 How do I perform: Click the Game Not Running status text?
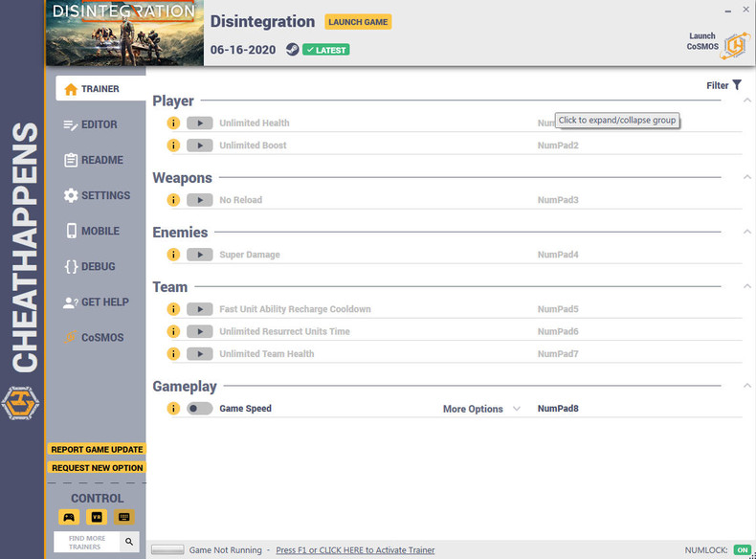(x=225, y=549)
